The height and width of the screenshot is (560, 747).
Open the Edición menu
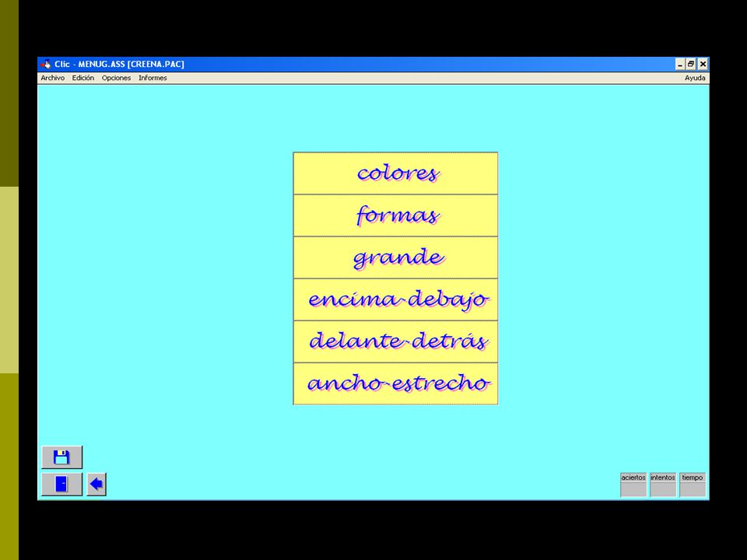click(x=83, y=78)
